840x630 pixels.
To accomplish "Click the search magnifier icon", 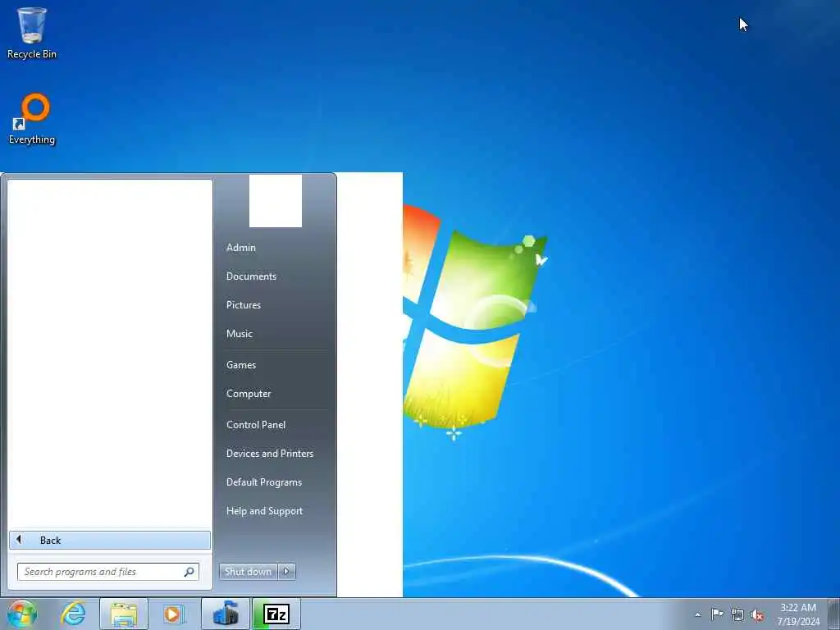I will [x=189, y=572].
